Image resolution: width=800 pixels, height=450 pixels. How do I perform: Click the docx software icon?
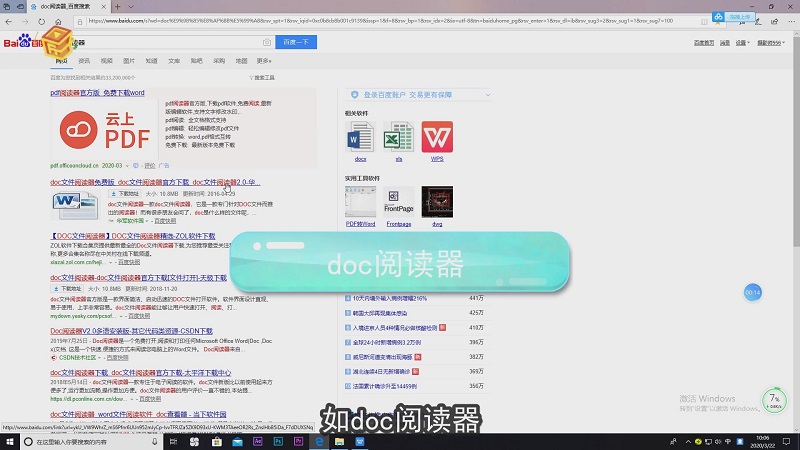[360, 138]
